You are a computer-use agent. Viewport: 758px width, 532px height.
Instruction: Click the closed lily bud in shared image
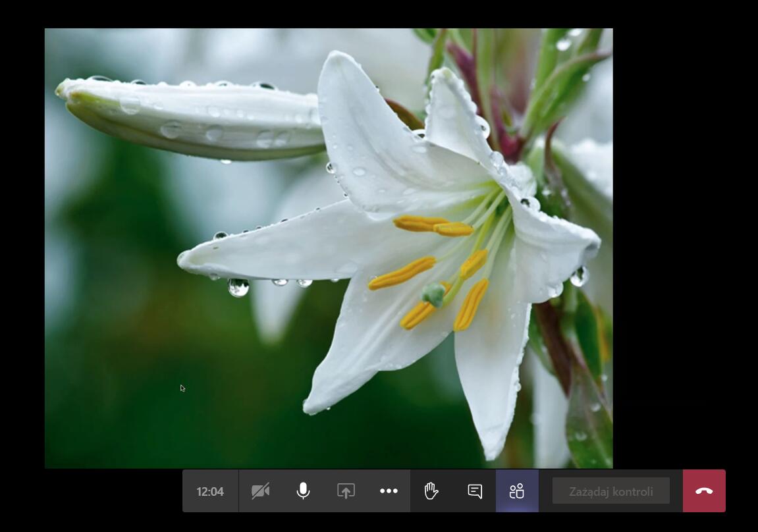click(x=191, y=119)
